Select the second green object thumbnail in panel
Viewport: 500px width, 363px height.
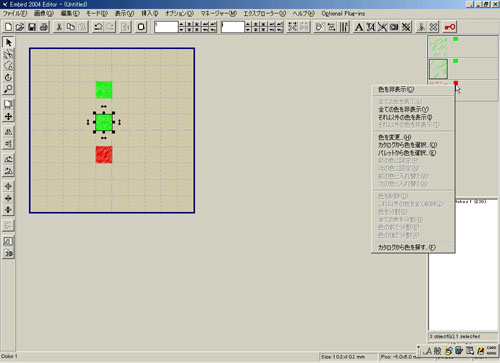[x=438, y=69]
